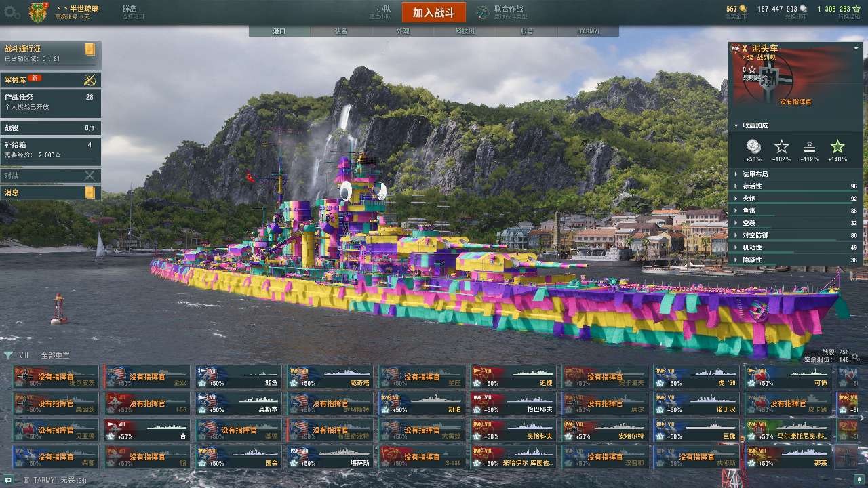Click the 军械库 armory crossed-guns icon
The width and height of the screenshot is (868, 488).
tap(90, 80)
